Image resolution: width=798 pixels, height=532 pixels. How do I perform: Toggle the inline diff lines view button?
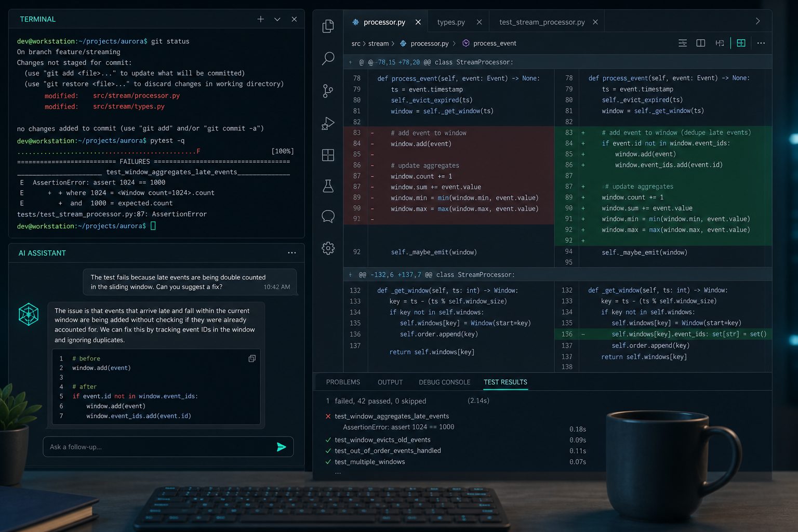(x=683, y=43)
